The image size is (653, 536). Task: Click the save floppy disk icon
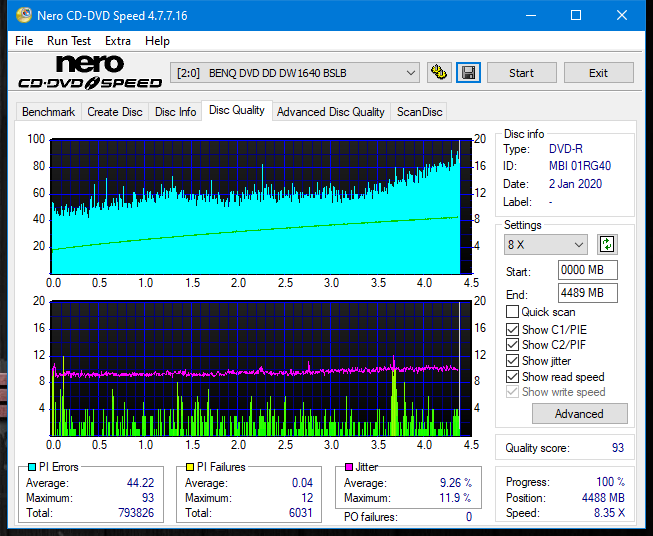pos(469,73)
